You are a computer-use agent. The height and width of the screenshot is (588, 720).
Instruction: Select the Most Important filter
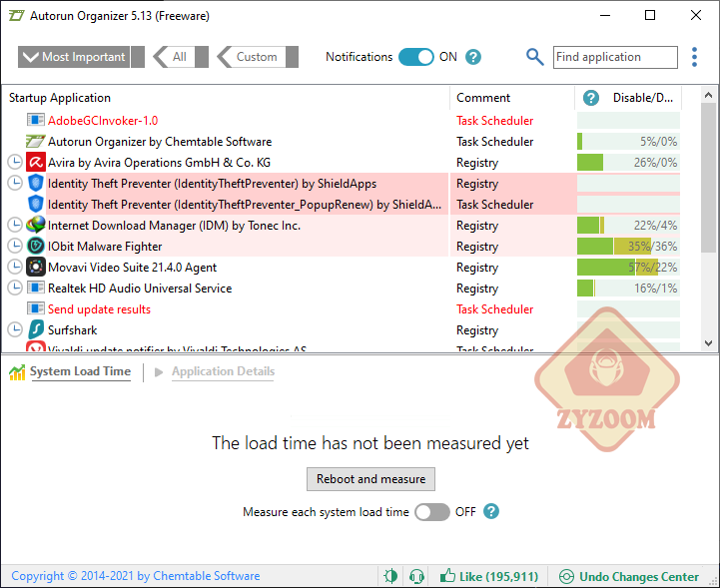[81, 57]
